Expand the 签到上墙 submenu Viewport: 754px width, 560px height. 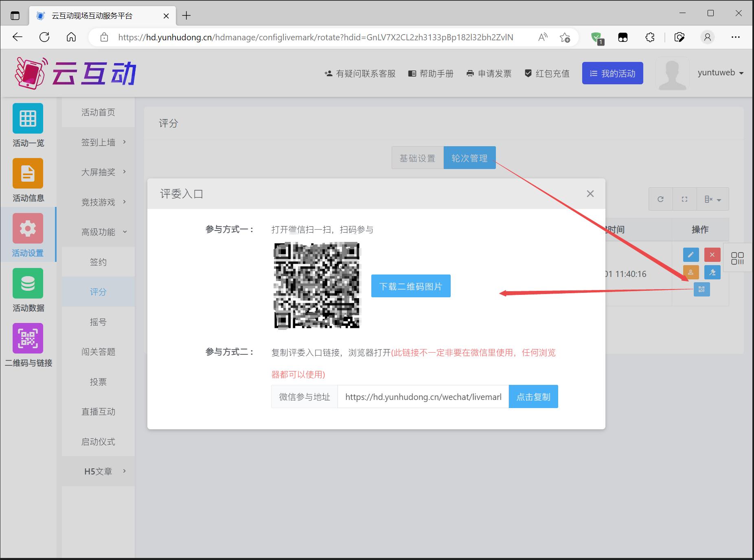(98, 142)
